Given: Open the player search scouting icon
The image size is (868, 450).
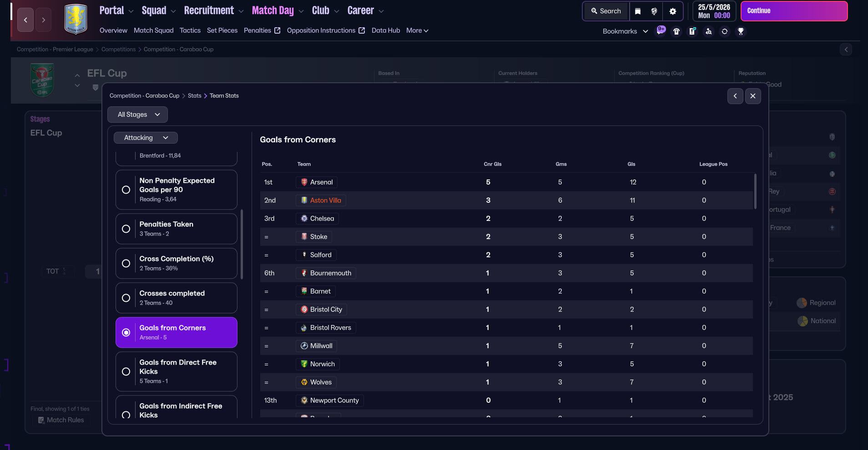Looking at the screenshot, I should pyautogui.click(x=708, y=31).
